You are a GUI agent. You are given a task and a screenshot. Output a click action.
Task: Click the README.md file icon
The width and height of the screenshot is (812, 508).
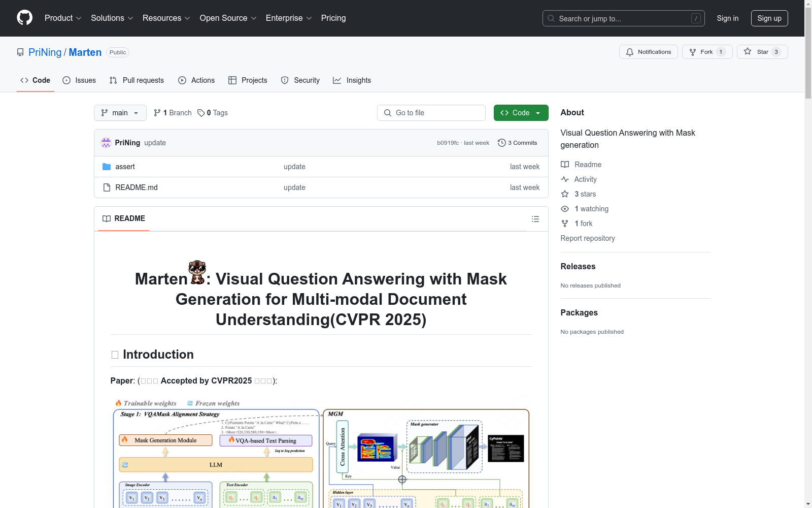point(107,187)
